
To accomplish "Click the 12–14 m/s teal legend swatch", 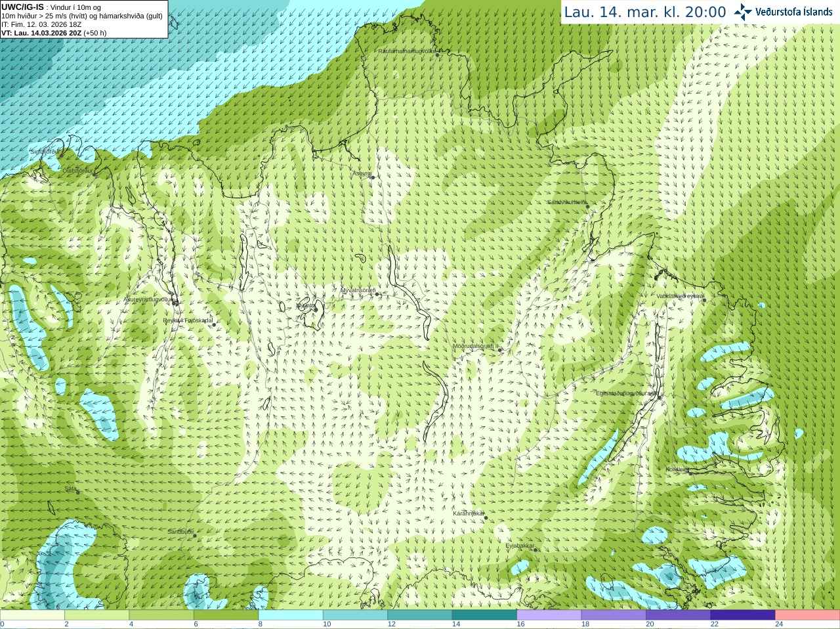I will (420, 615).
